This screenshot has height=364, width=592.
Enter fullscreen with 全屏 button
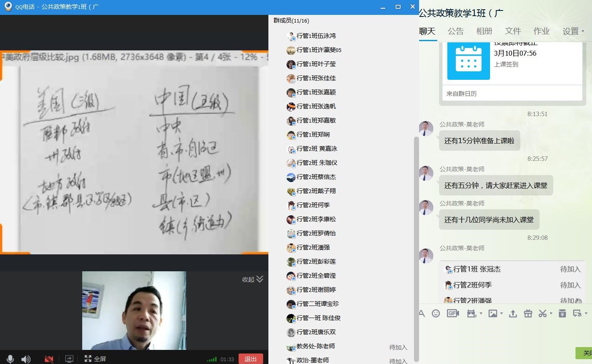pos(96,359)
